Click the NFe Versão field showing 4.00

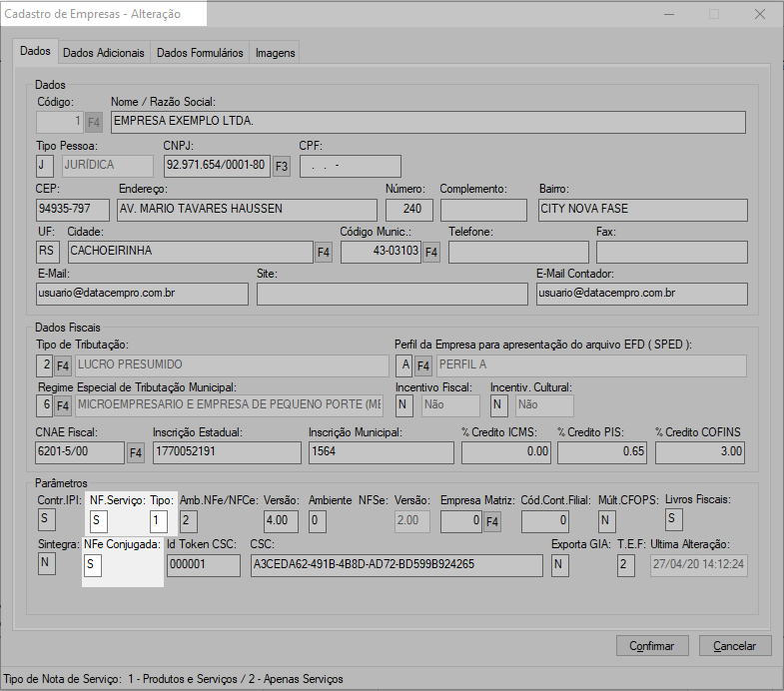pos(281,522)
